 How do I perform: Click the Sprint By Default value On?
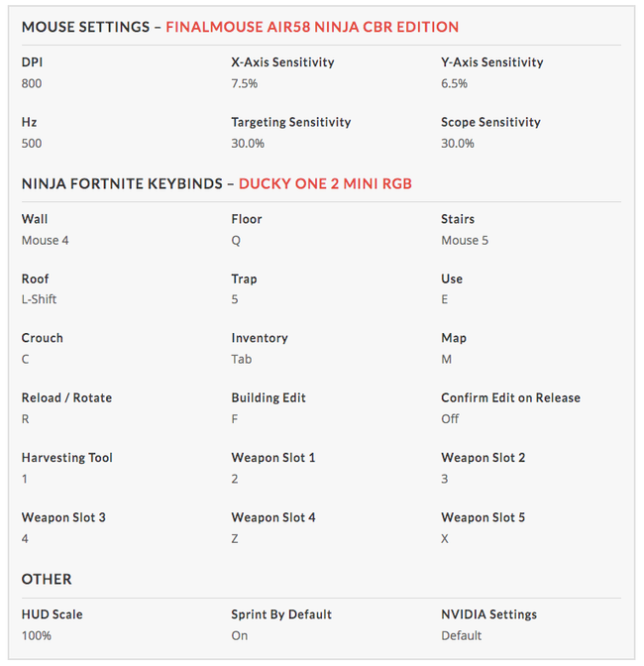240,635
